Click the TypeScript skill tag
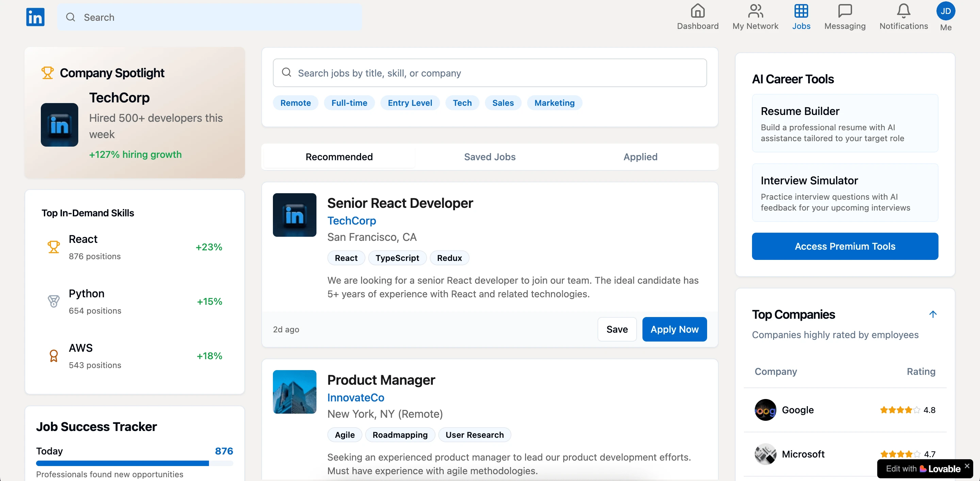The height and width of the screenshot is (481, 980). [x=397, y=258]
